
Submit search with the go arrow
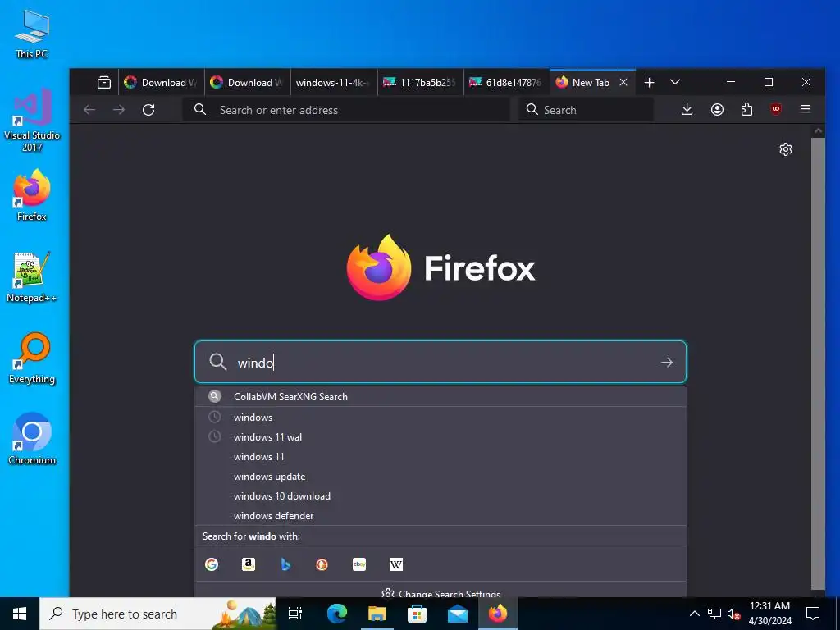[666, 363]
